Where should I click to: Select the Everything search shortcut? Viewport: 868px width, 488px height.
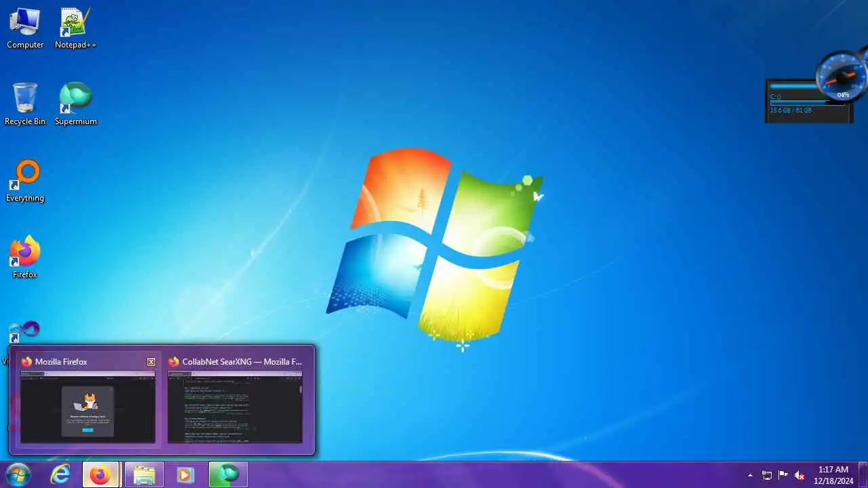click(x=25, y=181)
